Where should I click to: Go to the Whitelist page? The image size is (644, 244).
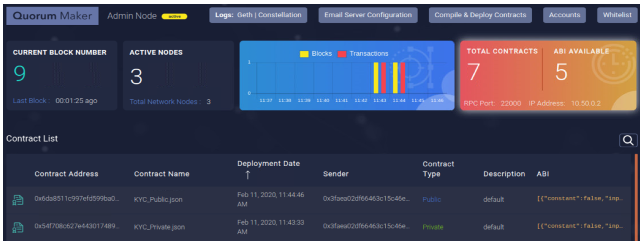pos(617,15)
